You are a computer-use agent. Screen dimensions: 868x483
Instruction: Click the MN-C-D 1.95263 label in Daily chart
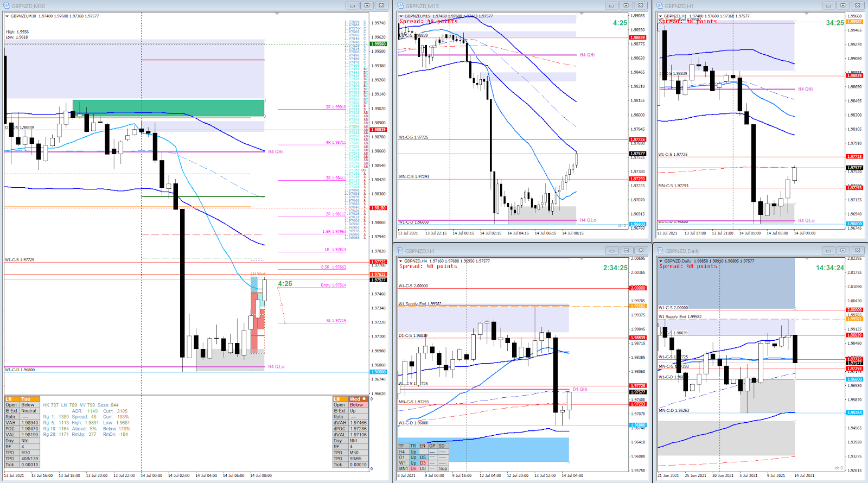[x=674, y=410]
